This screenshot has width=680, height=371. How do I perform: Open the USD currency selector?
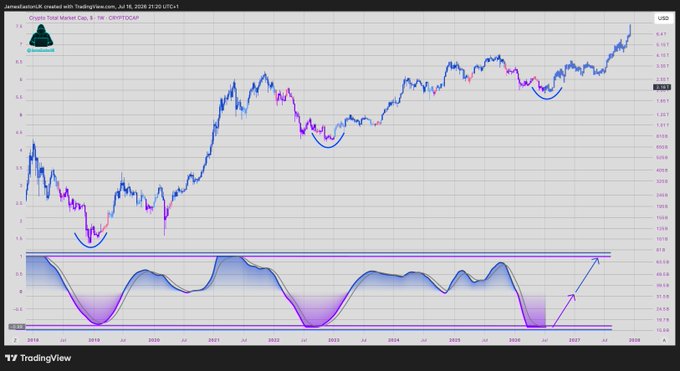(663, 18)
